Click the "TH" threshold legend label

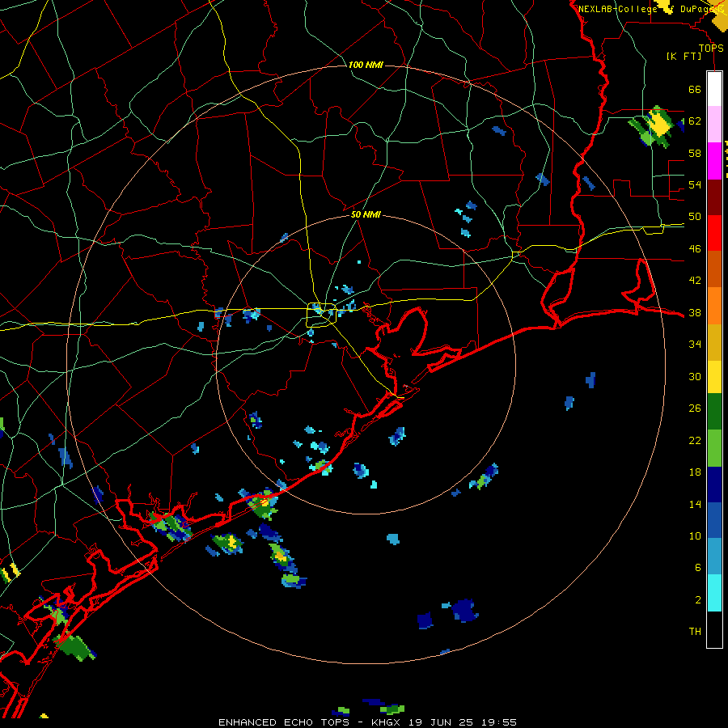pyautogui.click(x=695, y=632)
